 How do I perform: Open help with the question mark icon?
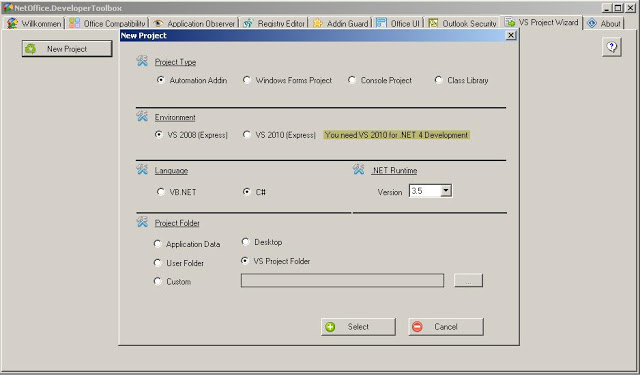(x=612, y=47)
